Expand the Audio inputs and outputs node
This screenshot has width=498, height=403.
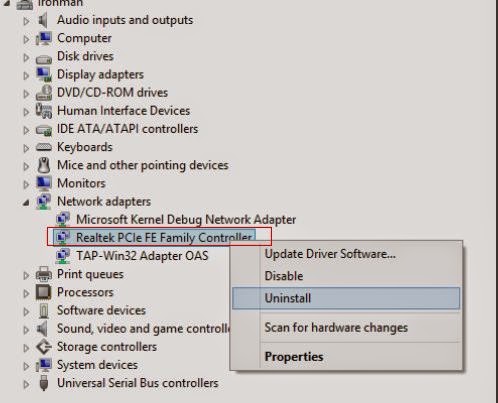26,21
